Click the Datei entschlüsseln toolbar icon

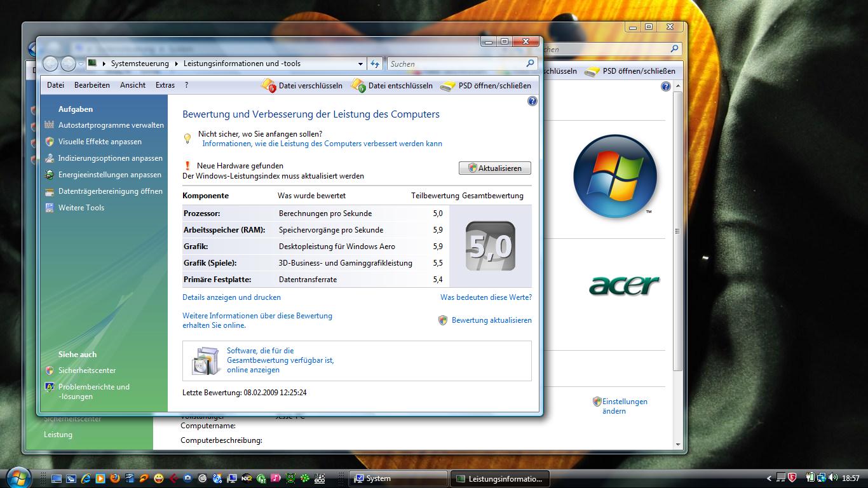point(358,86)
